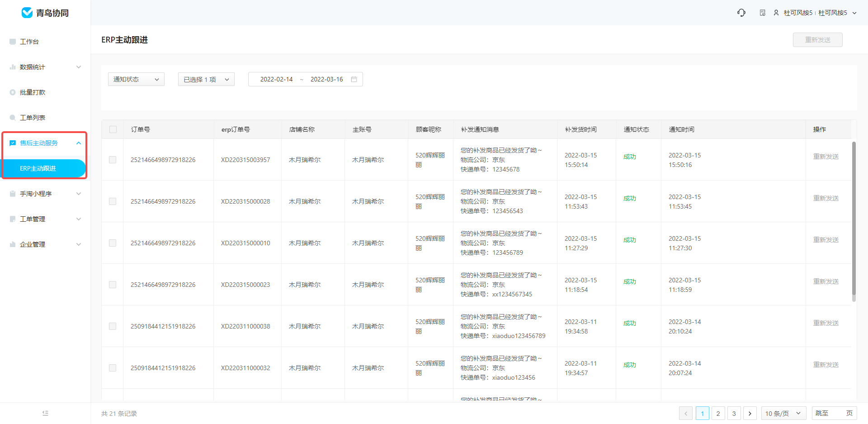The height and width of the screenshot is (424, 868).
Task: Click the 通知状态 column header
Action: (636, 129)
